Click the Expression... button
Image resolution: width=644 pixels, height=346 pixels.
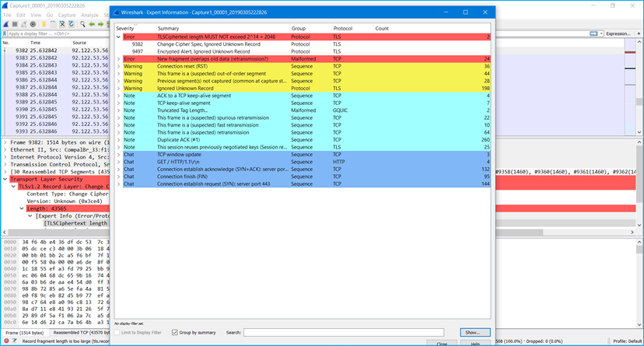618,33
